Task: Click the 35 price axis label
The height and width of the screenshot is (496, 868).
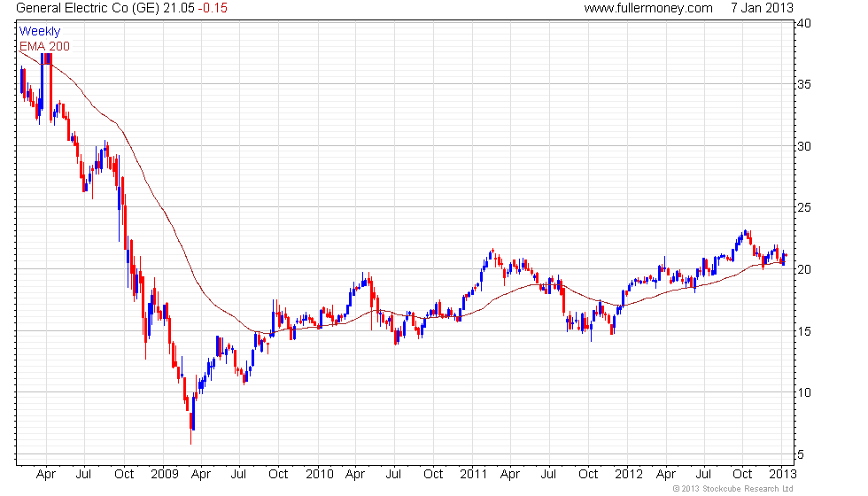Action: coord(804,85)
